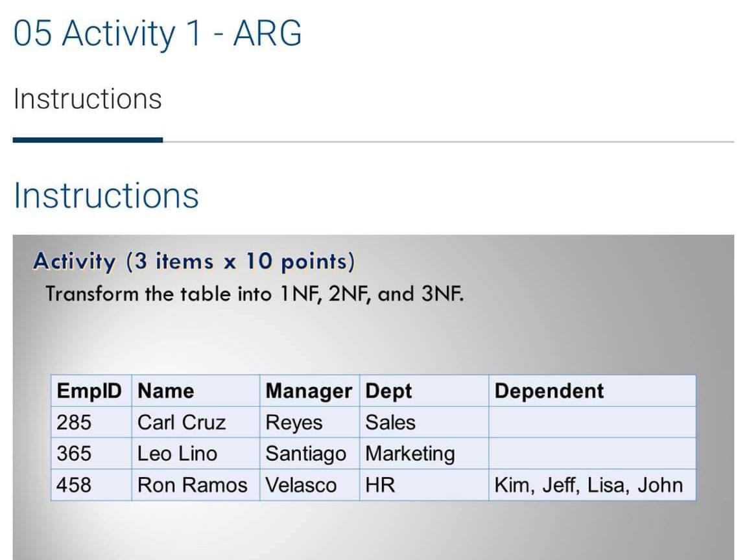
Task: Click the Transform the table instruction text
Action: coord(254,294)
